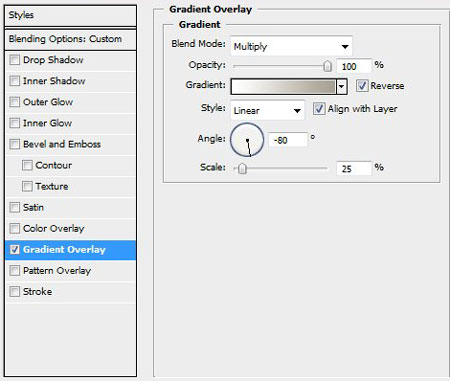Image resolution: width=450 pixels, height=381 pixels.
Task: Open the Style Linear dropdown
Action: point(267,110)
